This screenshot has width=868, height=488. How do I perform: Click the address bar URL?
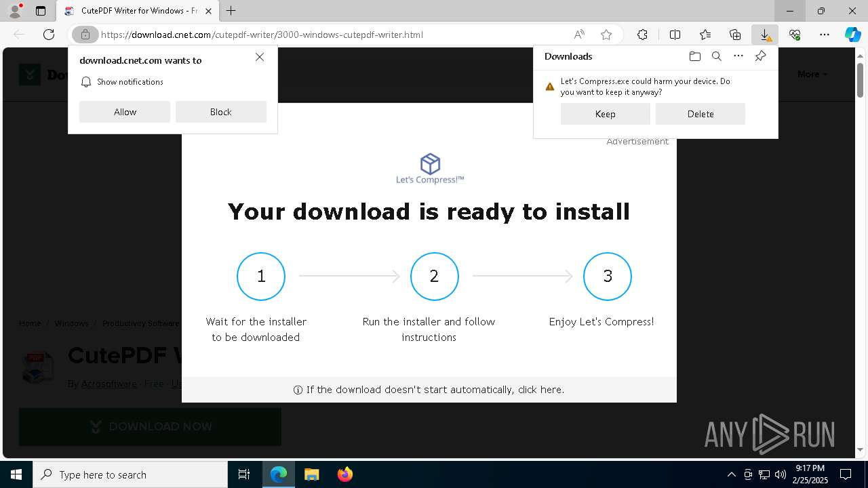(x=262, y=35)
